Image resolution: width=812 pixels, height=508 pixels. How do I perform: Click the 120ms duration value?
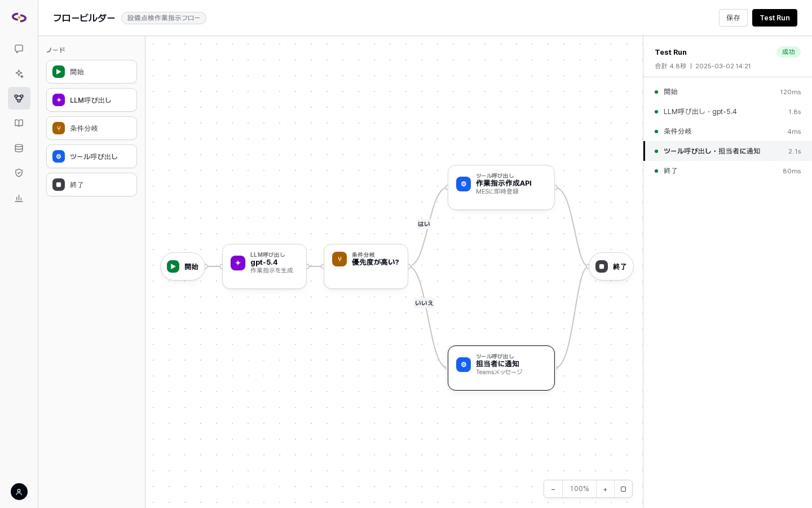pos(790,92)
